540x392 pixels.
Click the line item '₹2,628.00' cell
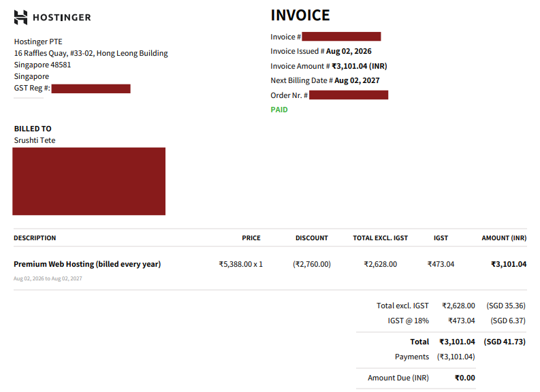click(380, 264)
